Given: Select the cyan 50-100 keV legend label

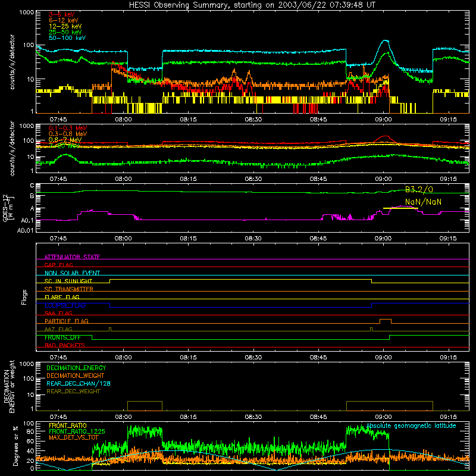Looking at the screenshot, I should [x=67, y=38].
